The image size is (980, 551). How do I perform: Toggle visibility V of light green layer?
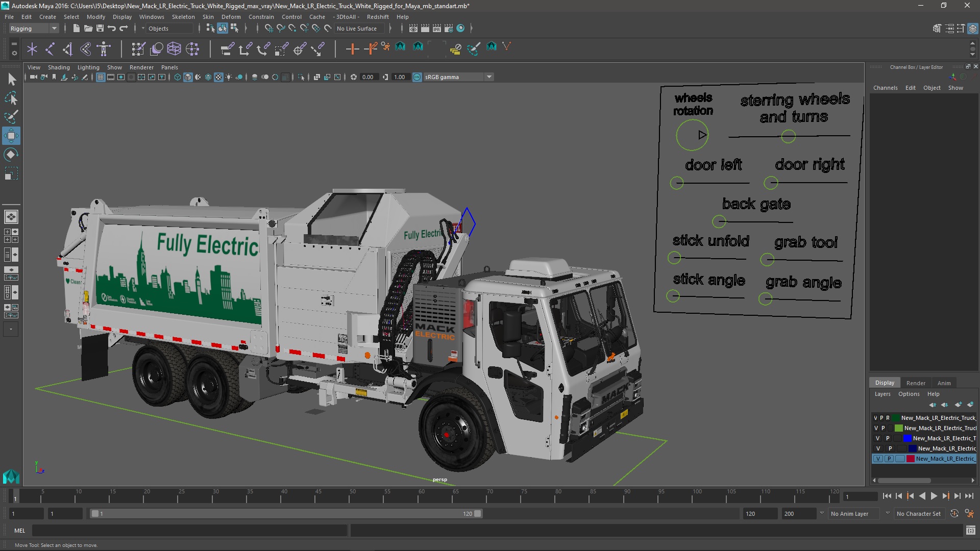pyautogui.click(x=876, y=428)
